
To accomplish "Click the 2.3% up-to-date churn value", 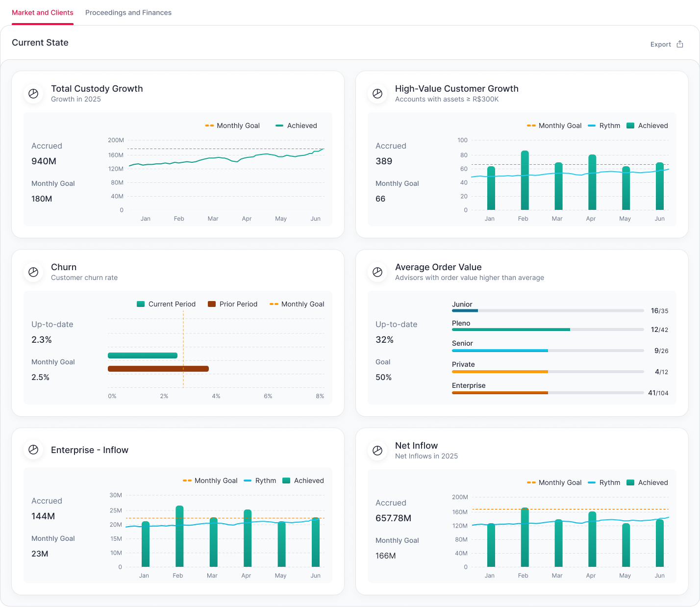I will click(42, 340).
